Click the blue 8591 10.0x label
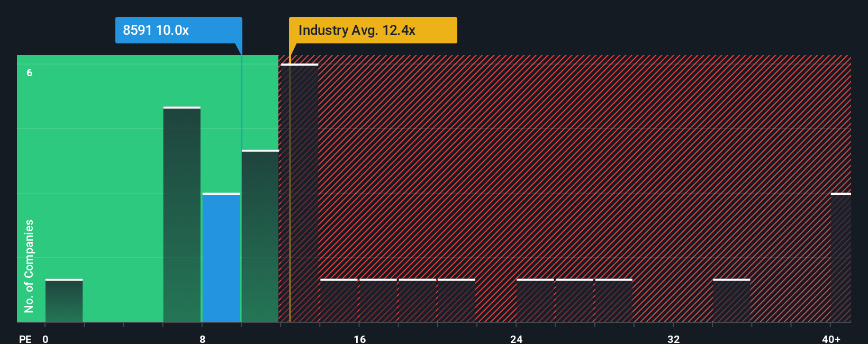 (178, 30)
